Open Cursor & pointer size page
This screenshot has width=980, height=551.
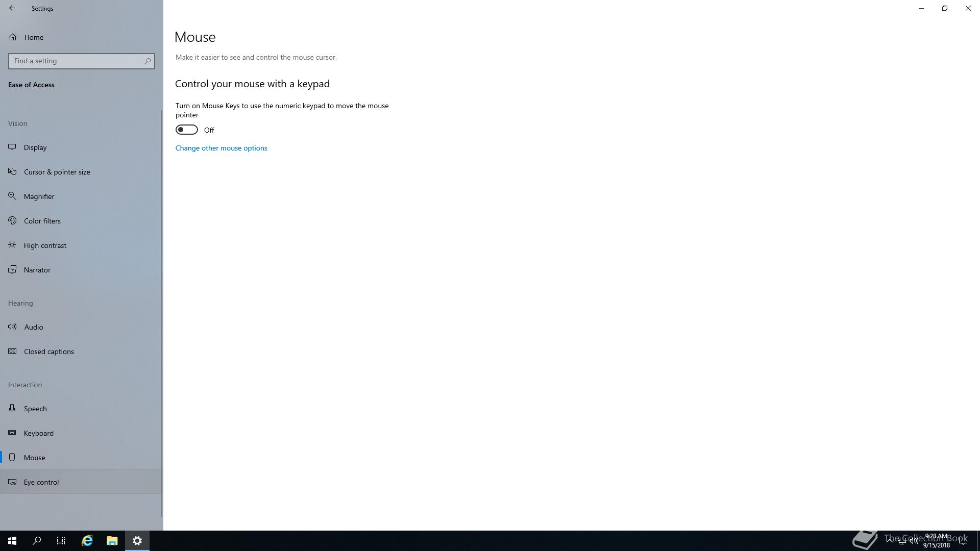[82, 172]
